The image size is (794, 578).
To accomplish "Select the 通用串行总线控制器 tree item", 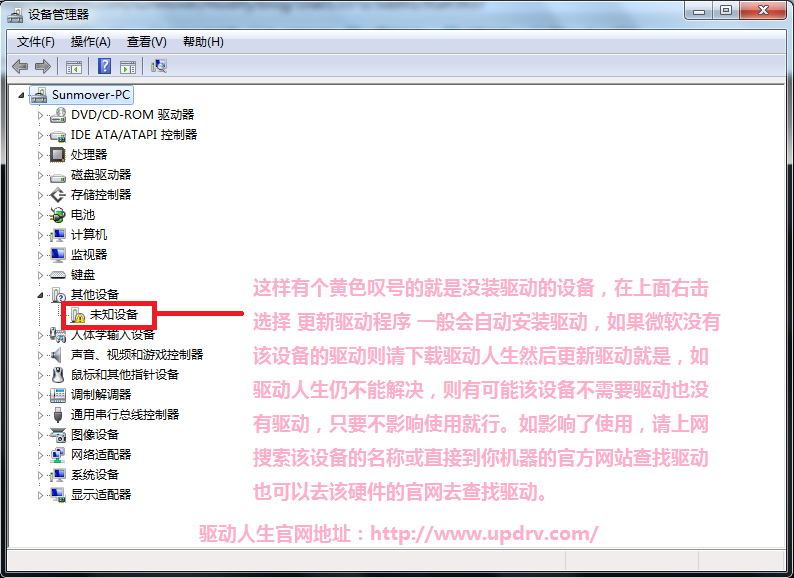I will 125,415.
